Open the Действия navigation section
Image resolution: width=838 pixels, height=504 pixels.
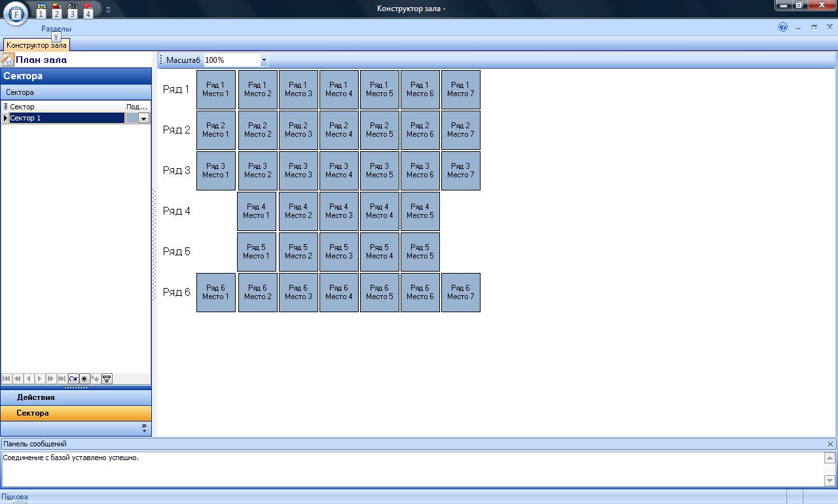coord(76,397)
